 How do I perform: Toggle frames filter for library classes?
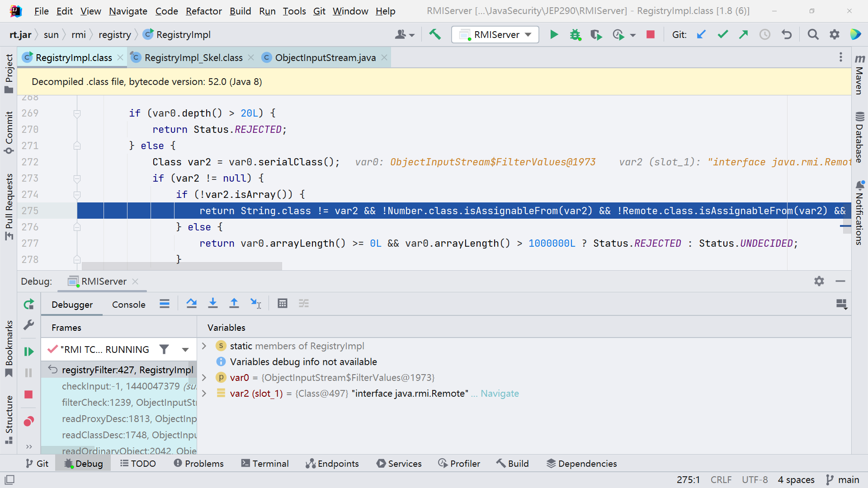pos(164,349)
